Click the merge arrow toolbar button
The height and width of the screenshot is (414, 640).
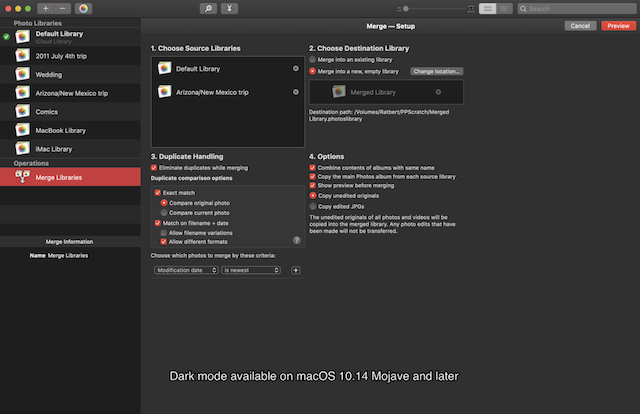point(231,8)
